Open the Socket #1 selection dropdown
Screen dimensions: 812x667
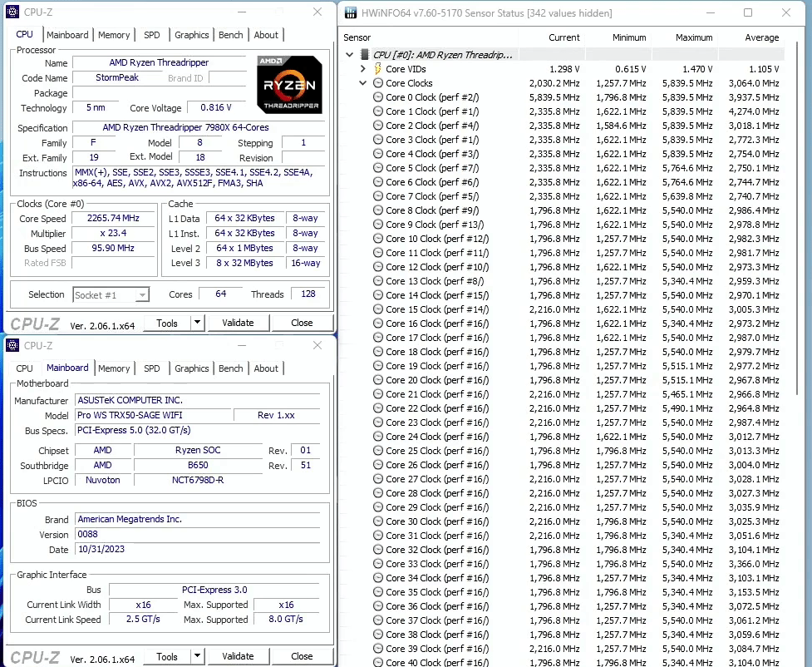(142, 295)
